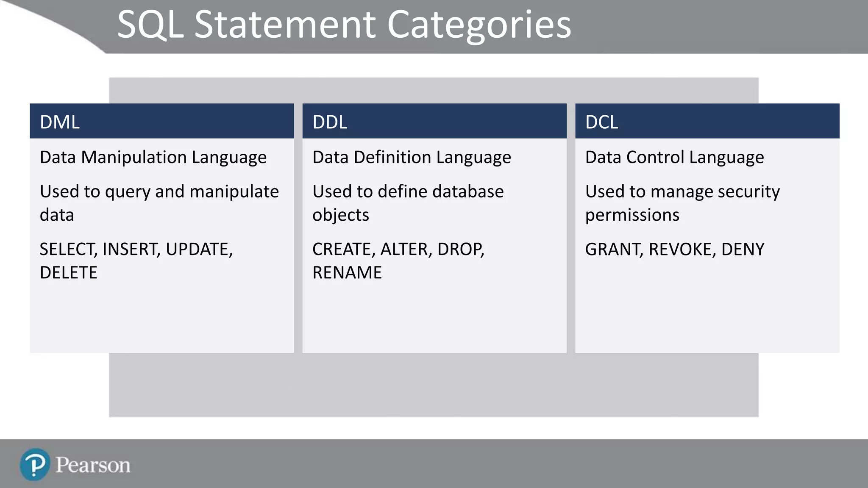Viewport: 868px width, 488px height.
Task: Click the gray footer bar beside Pearson
Action: [x=500, y=463]
